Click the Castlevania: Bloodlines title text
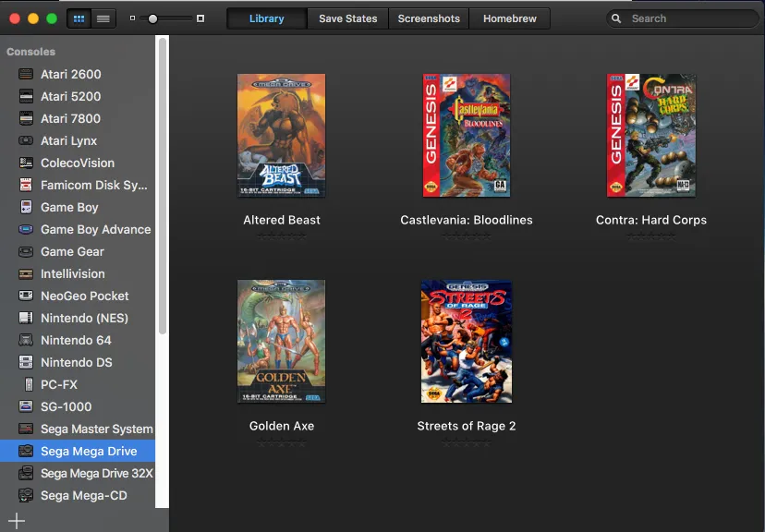The height and width of the screenshot is (532, 765). pos(467,220)
